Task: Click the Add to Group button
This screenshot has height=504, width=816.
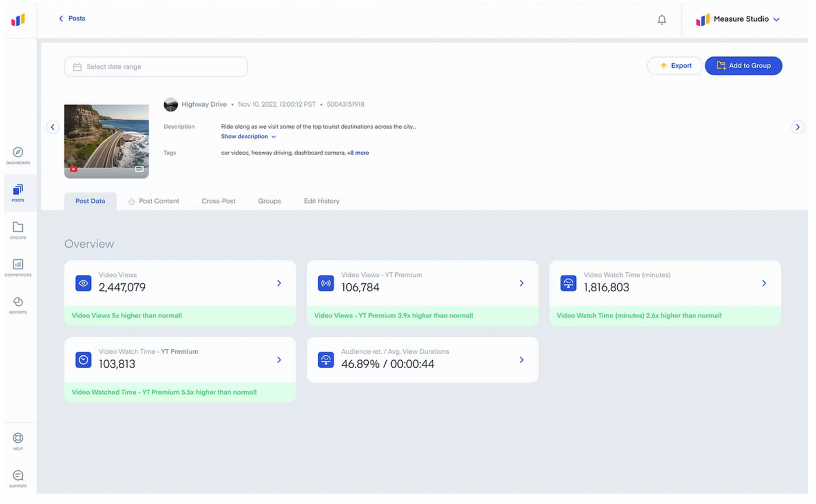Action: [x=744, y=66]
